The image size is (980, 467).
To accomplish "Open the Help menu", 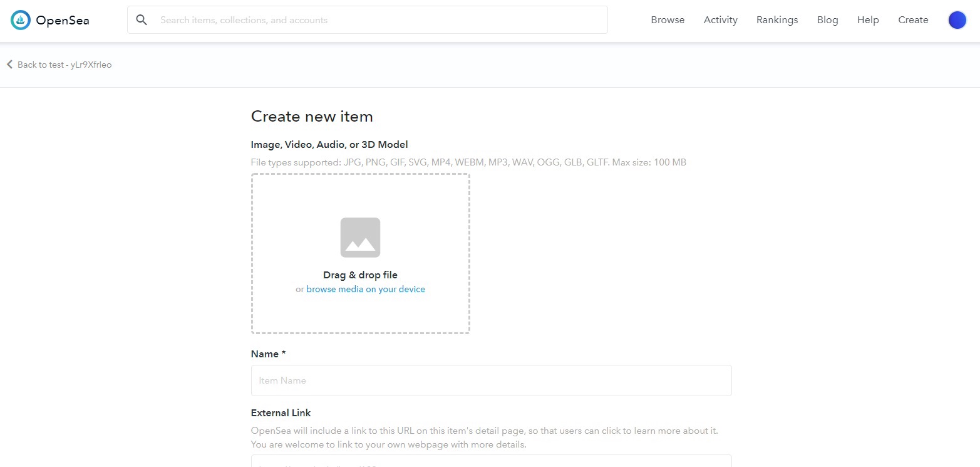I will click(x=868, y=20).
